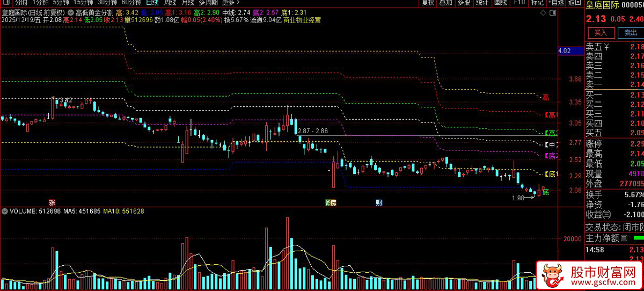This screenshot has width=644, height=291.
Task: Open the 统计 statistics button
Action: 482,3
